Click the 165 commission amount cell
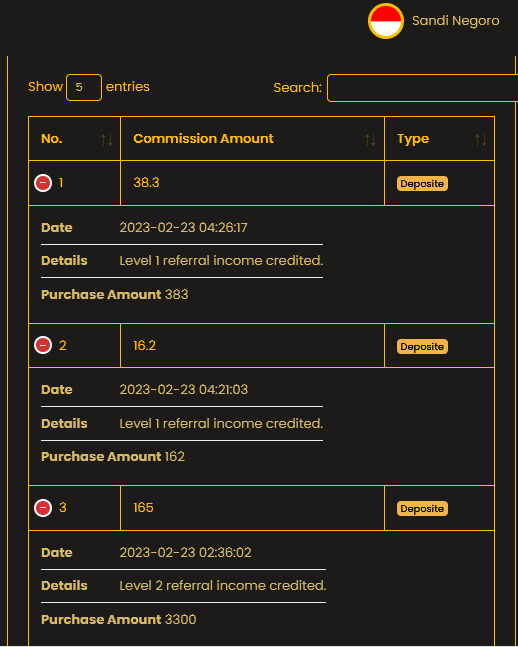 pos(253,508)
